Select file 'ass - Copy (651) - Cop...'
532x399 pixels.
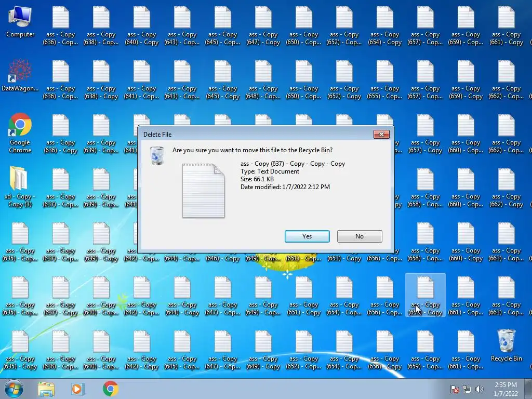[303, 258]
